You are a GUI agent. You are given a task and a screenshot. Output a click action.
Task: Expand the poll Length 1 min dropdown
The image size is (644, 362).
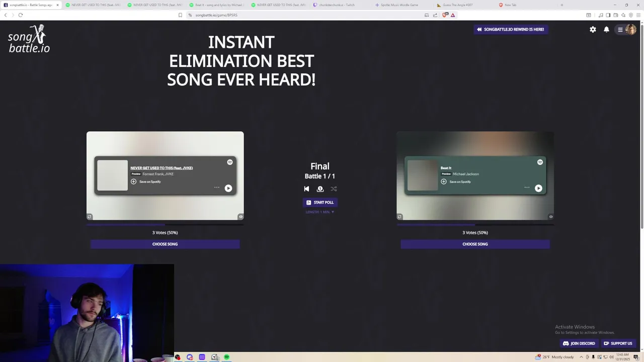320,212
